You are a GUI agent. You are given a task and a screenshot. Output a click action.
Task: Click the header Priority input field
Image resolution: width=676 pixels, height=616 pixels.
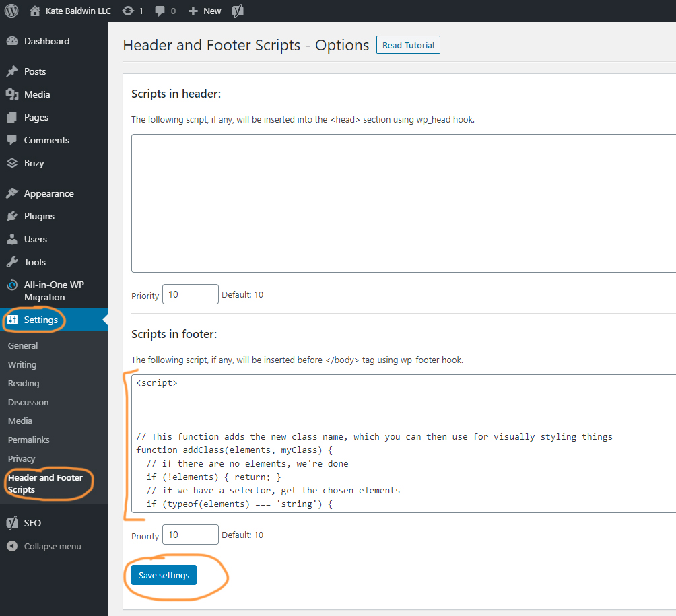pos(190,294)
